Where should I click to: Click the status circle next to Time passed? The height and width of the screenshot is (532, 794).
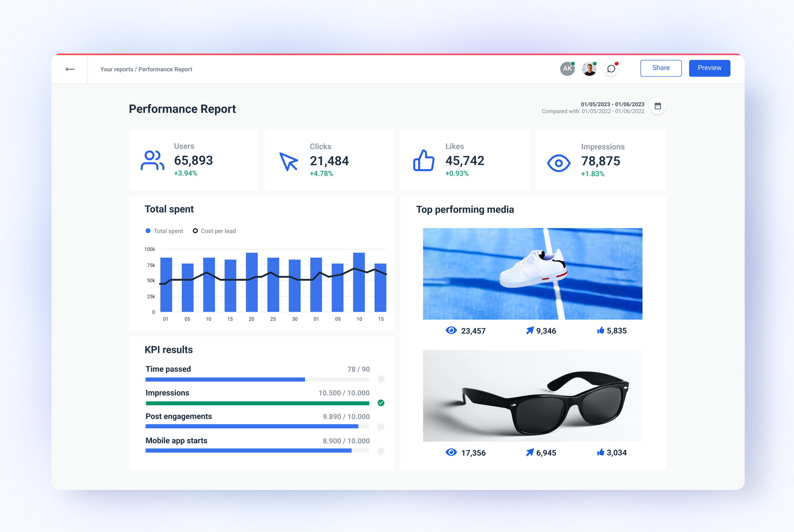(381, 379)
